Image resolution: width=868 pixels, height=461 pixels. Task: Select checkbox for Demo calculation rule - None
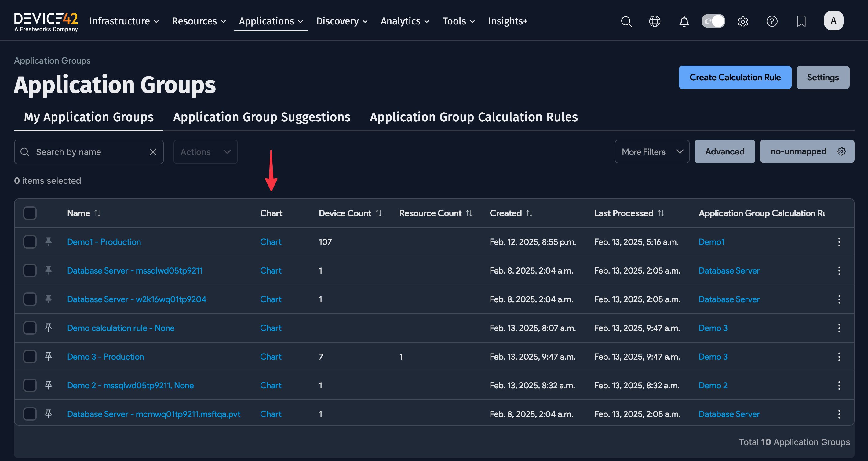point(30,328)
